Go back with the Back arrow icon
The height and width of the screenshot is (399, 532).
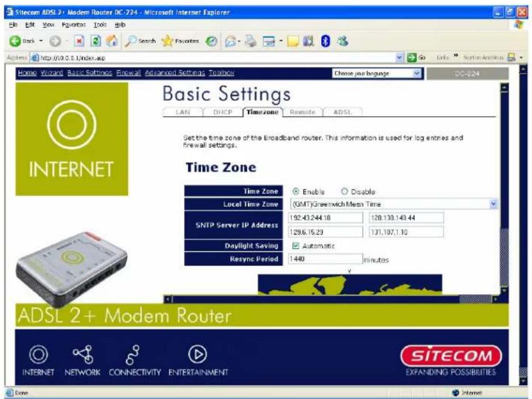pyautogui.click(x=15, y=41)
